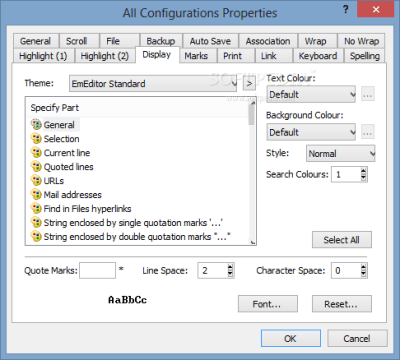This screenshot has height=360, width=400.
Task: Click the palette icon beside Current line
Action: click(36, 152)
